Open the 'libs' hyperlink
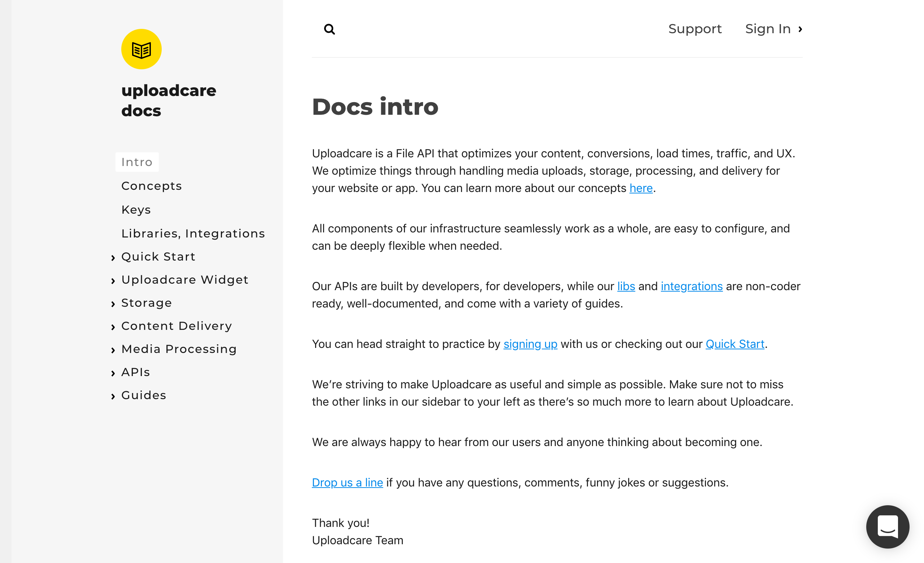The height and width of the screenshot is (563, 924). (x=626, y=287)
